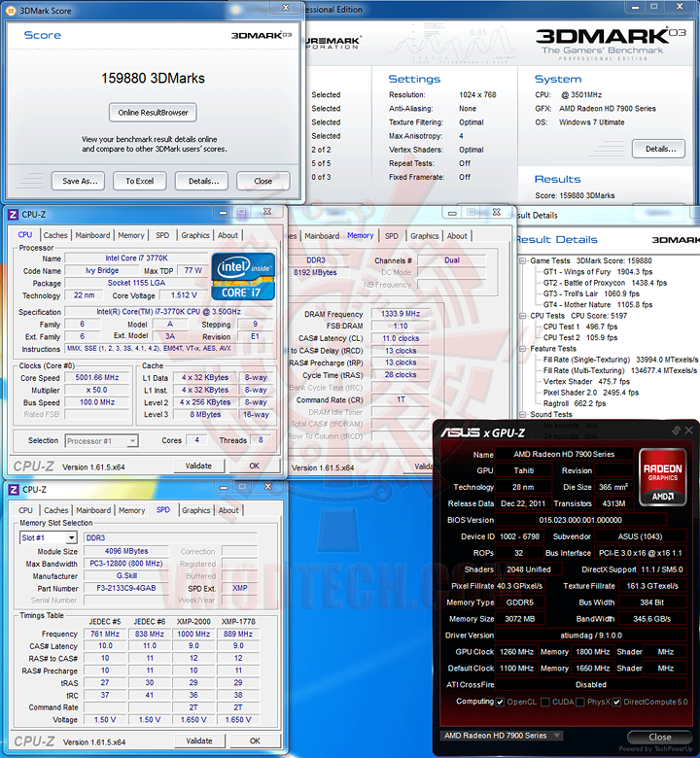Click the System Details... button in 3DMark03

[x=658, y=149]
